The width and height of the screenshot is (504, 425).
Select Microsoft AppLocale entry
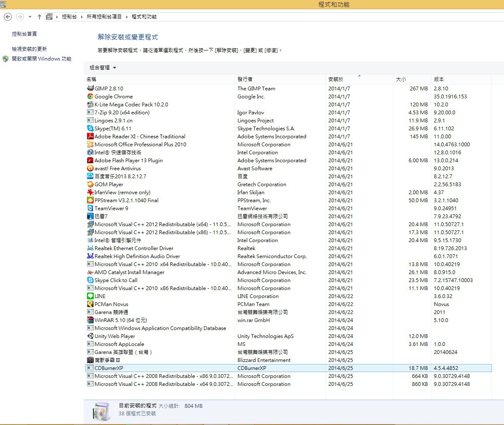[288, 344]
